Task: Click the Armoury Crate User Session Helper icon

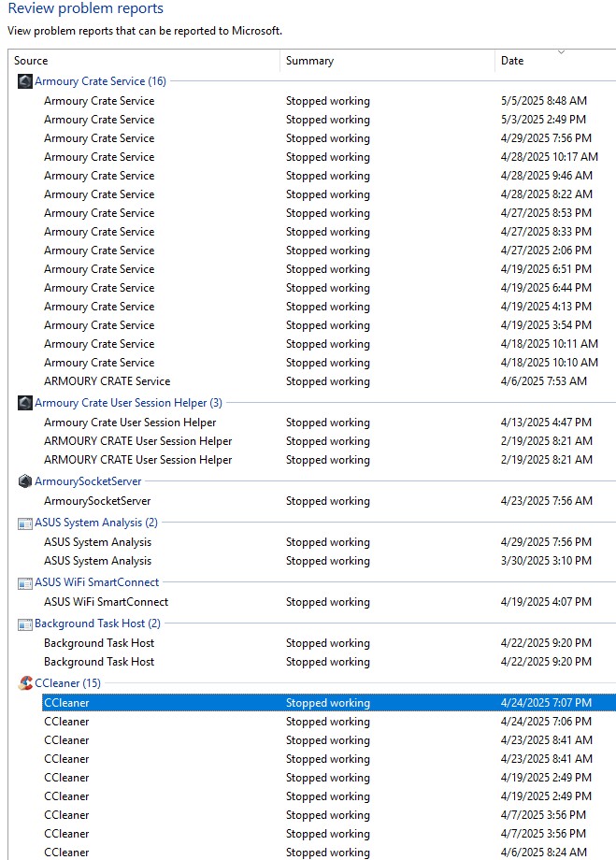Action: 24,403
